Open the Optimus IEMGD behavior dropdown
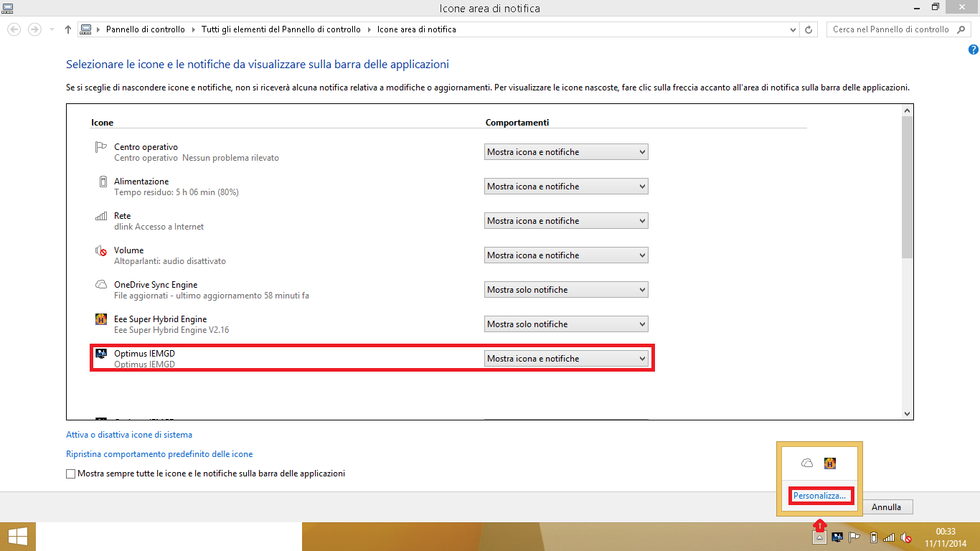This screenshot has width=980, height=551. click(x=566, y=358)
